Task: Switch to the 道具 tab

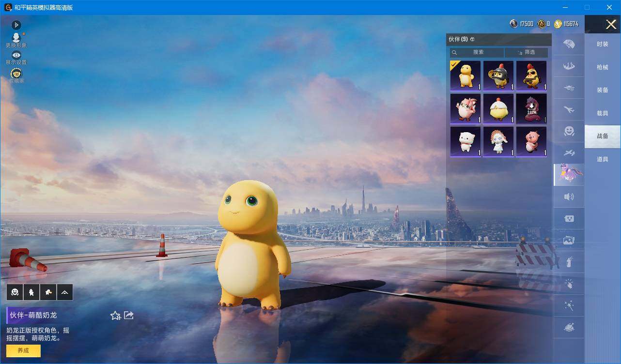Action: tap(603, 159)
